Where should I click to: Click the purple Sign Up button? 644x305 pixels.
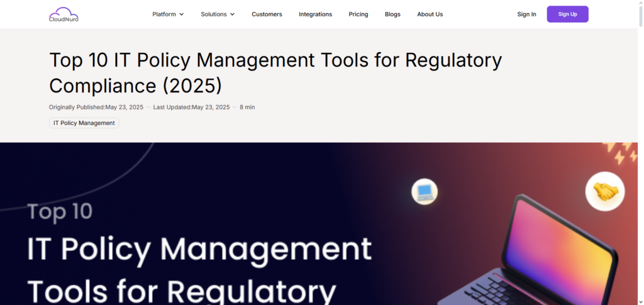click(x=568, y=14)
